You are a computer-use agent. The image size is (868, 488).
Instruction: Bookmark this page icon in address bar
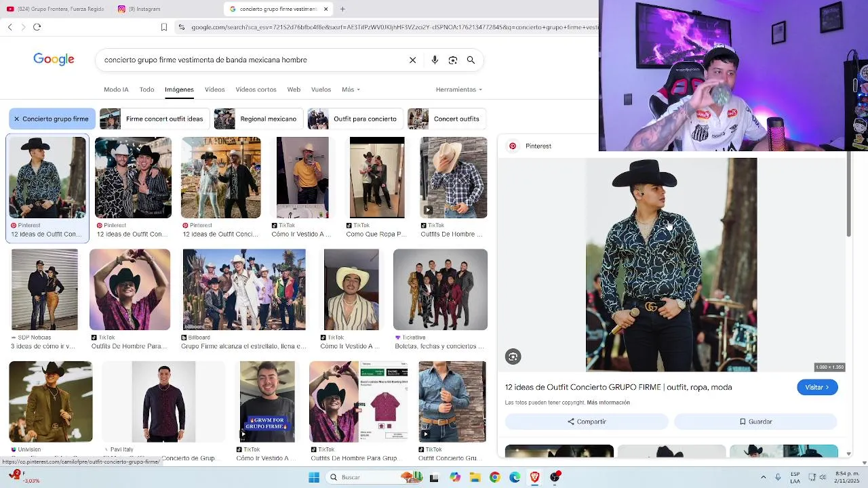click(x=164, y=27)
